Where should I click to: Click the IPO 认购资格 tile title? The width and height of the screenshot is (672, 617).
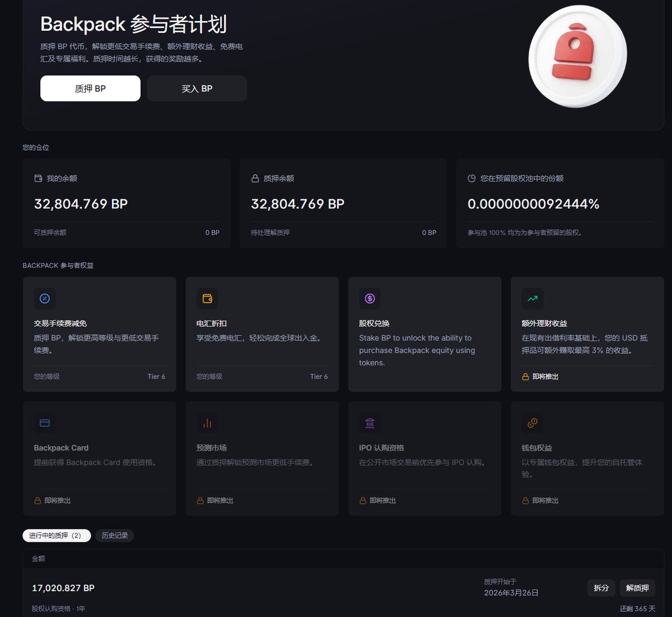[381, 448]
